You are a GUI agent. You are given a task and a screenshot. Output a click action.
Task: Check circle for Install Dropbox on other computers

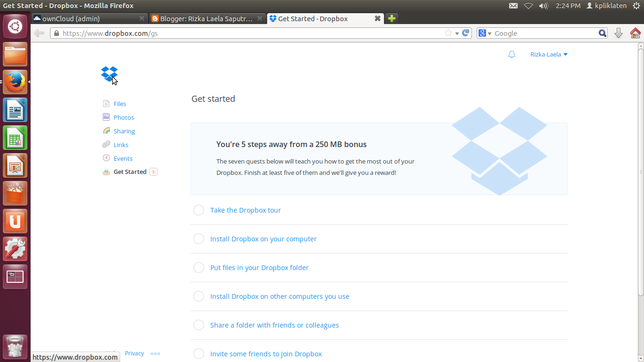point(198,296)
